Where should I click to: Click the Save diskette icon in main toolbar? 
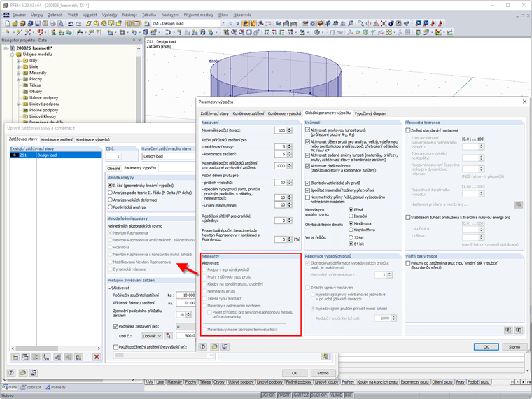tap(38, 23)
